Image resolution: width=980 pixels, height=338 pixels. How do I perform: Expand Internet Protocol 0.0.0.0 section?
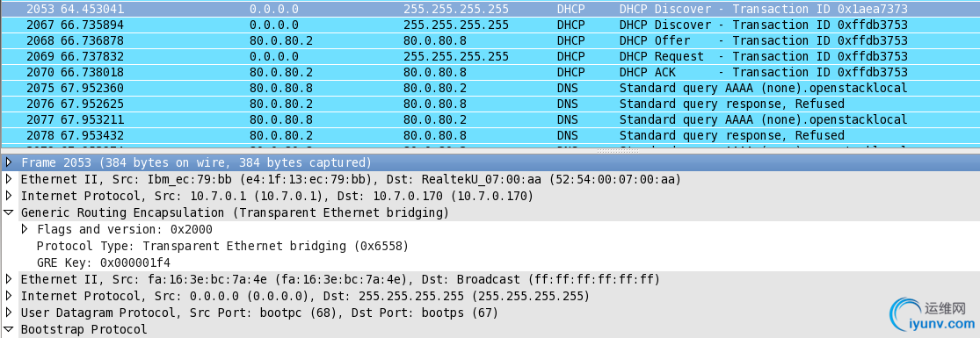point(8,295)
